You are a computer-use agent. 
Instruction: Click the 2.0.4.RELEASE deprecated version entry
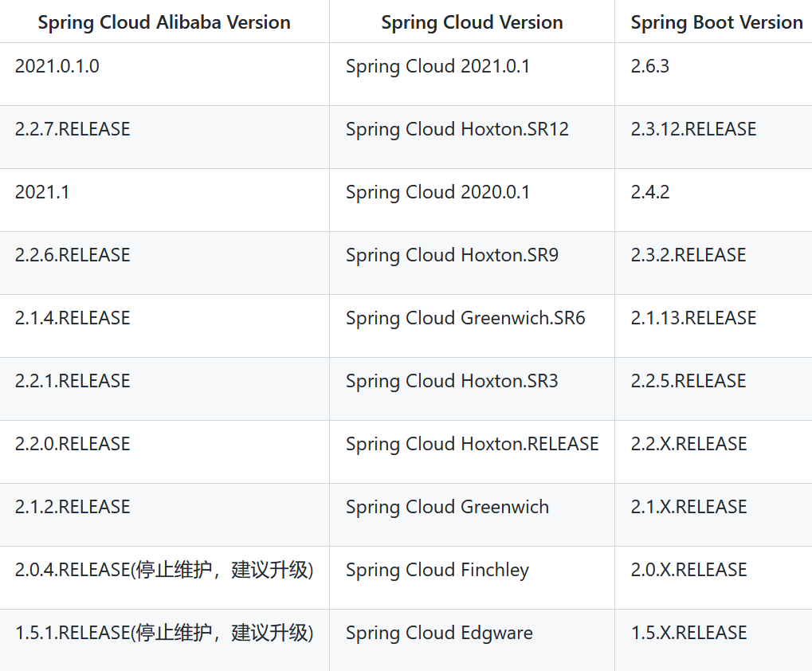(x=163, y=569)
